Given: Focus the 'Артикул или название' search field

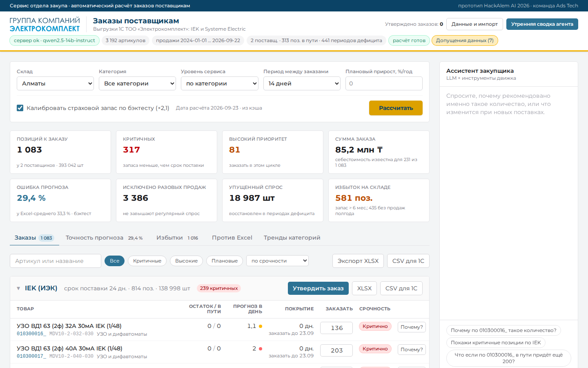Looking at the screenshot, I should coord(56,261).
